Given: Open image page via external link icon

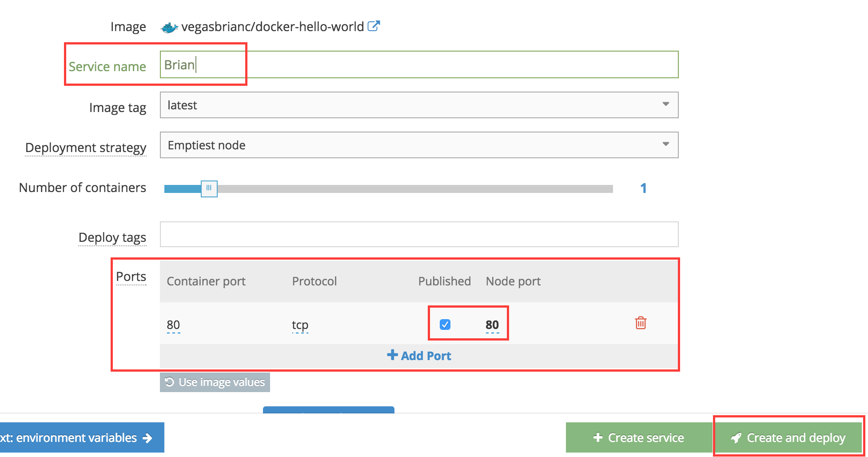Looking at the screenshot, I should pyautogui.click(x=374, y=26).
